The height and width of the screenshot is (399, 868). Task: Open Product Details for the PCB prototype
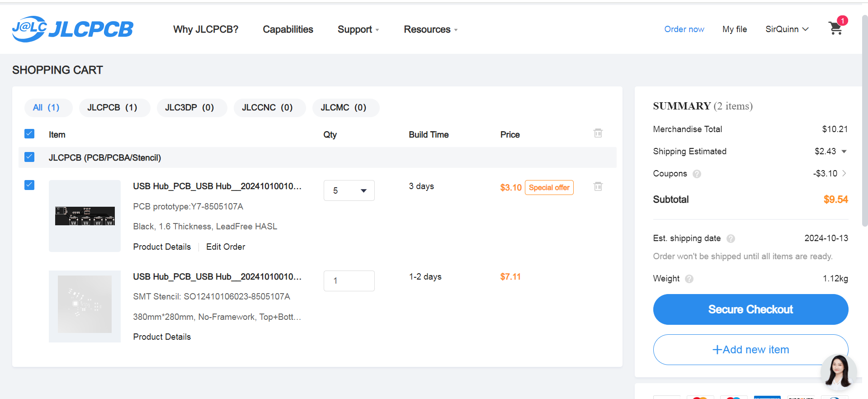pyautogui.click(x=162, y=247)
